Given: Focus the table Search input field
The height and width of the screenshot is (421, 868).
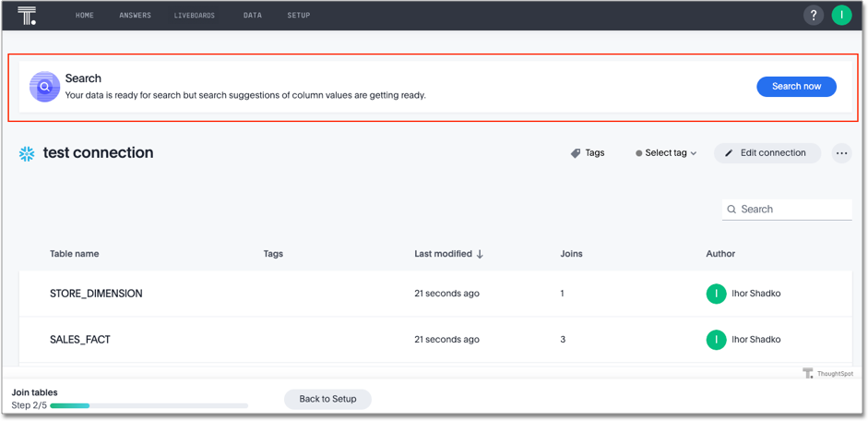Looking at the screenshot, I should click(793, 210).
